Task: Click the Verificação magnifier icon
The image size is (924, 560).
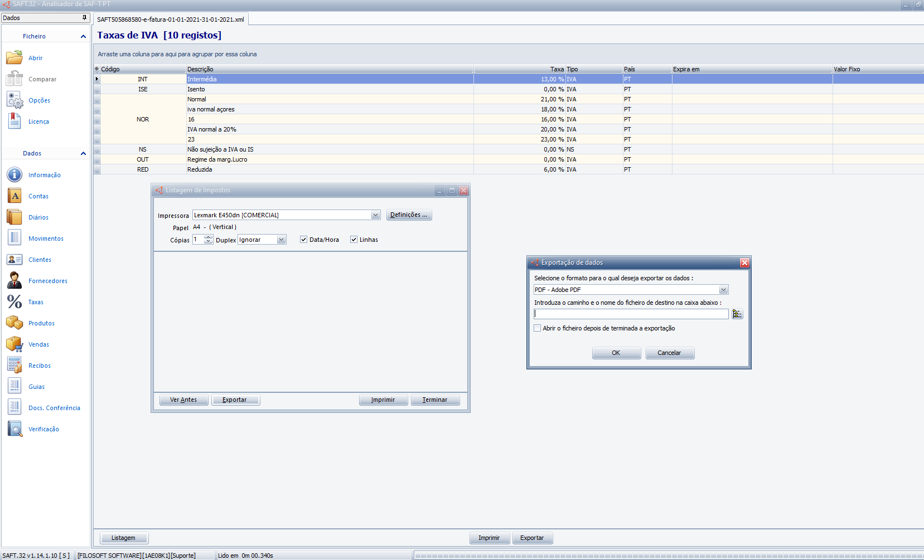Action: [14, 429]
